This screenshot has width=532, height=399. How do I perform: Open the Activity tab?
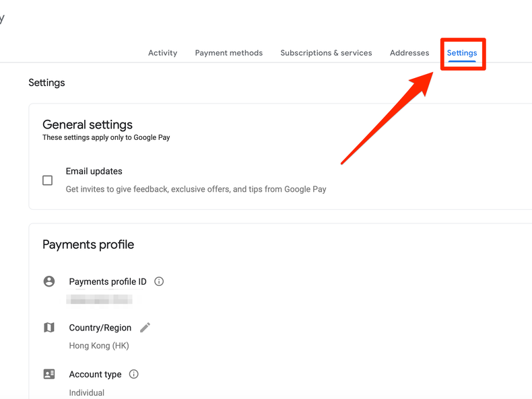coord(162,53)
